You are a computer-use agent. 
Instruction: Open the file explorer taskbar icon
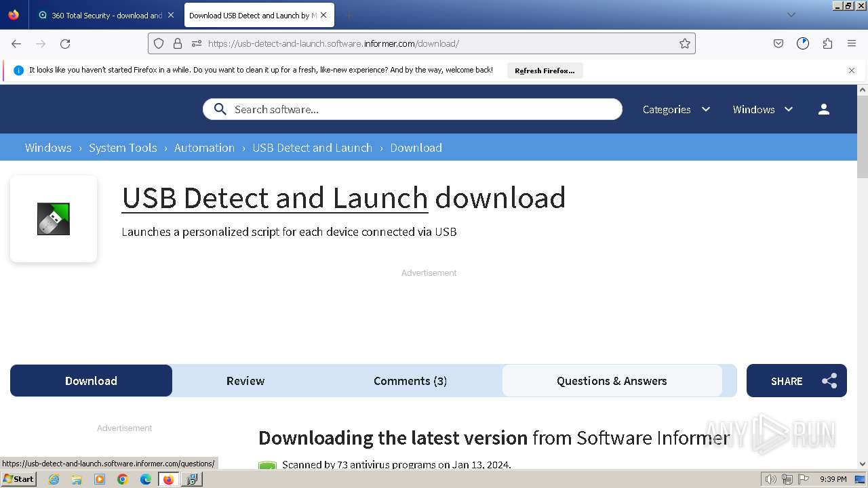[77, 479]
